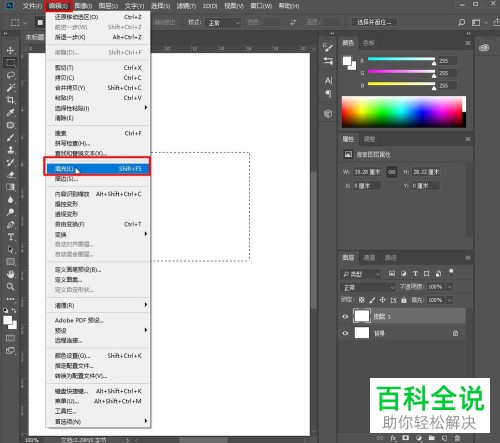Select the Brush tool
The width and height of the screenshot is (500, 443).
[x=10, y=137]
